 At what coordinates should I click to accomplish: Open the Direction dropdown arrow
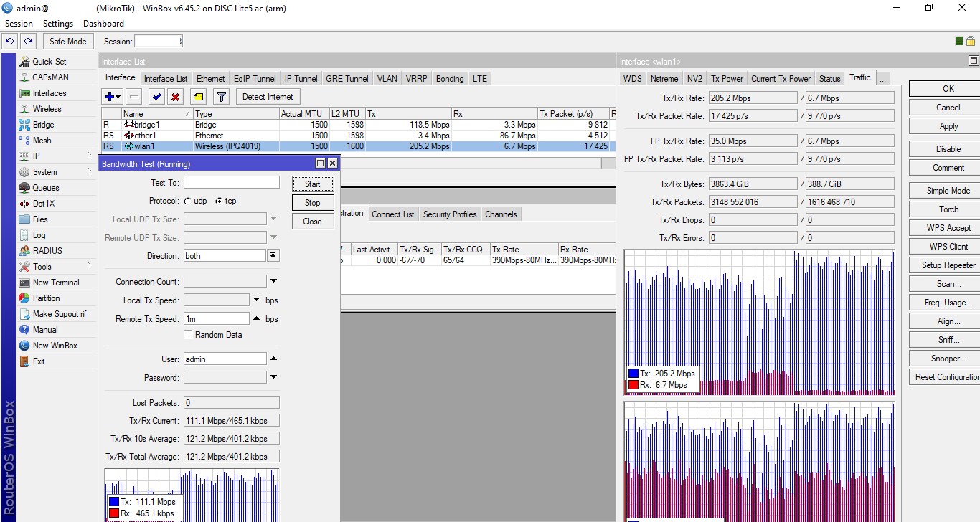click(x=273, y=256)
